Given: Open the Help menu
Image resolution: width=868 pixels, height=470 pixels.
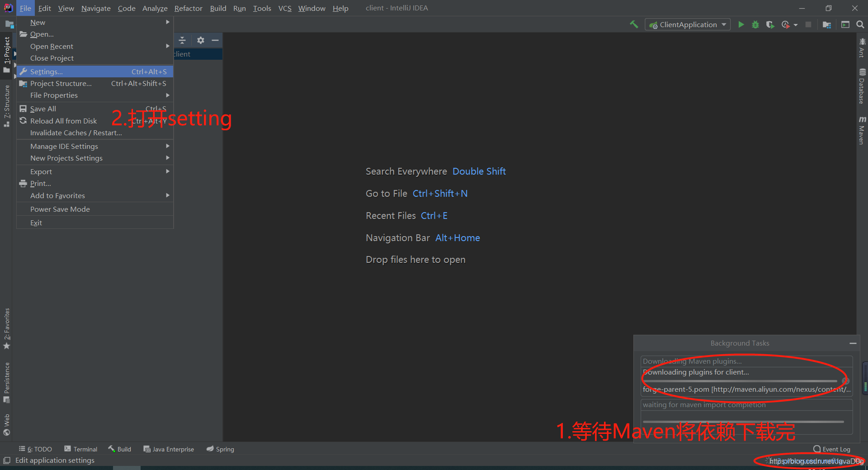Looking at the screenshot, I should tap(340, 8).
